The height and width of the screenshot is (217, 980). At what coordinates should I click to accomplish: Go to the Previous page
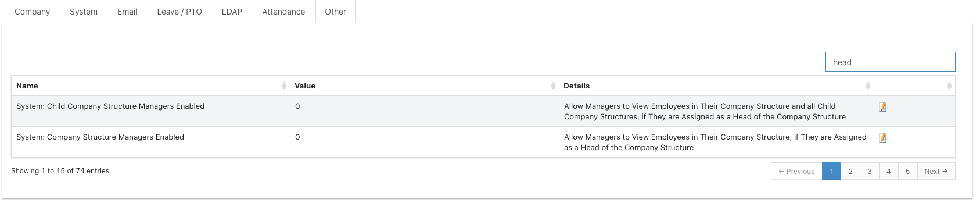pos(796,172)
